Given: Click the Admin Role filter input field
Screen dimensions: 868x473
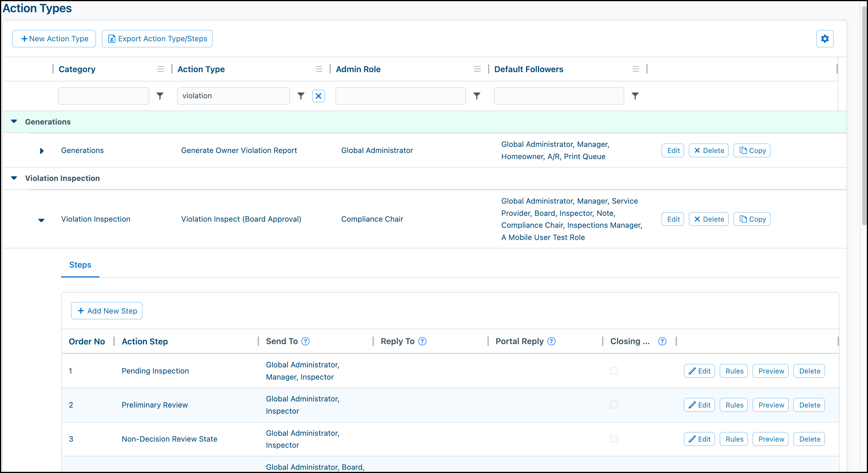Looking at the screenshot, I should [x=401, y=96].
